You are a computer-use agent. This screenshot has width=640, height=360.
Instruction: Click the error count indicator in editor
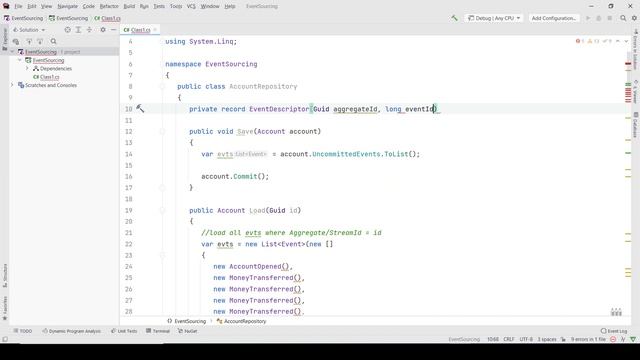tap(580, 41)
